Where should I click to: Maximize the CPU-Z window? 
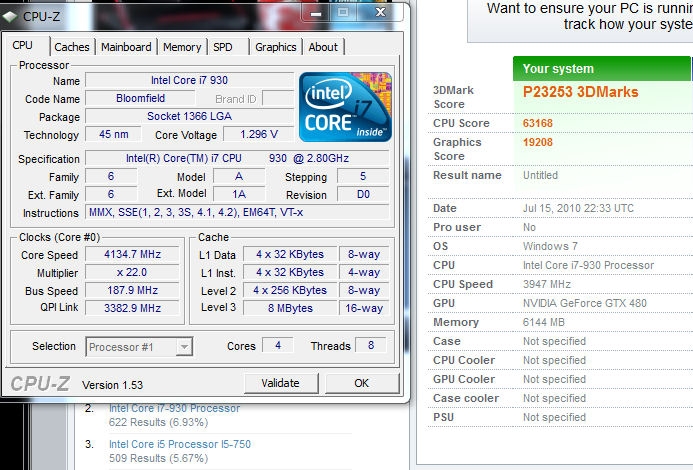[343, 13]
